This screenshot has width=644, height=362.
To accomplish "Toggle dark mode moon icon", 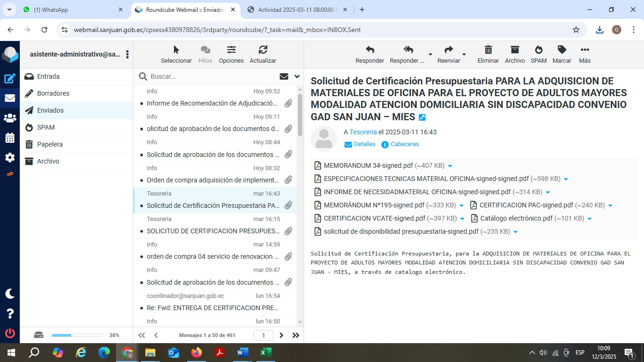I will 10,294.
